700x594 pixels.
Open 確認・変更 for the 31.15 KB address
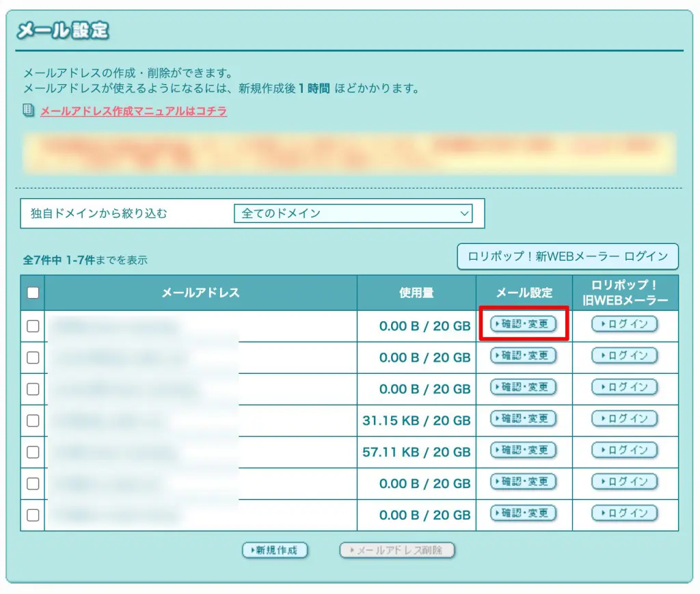[x=523, y=419]
